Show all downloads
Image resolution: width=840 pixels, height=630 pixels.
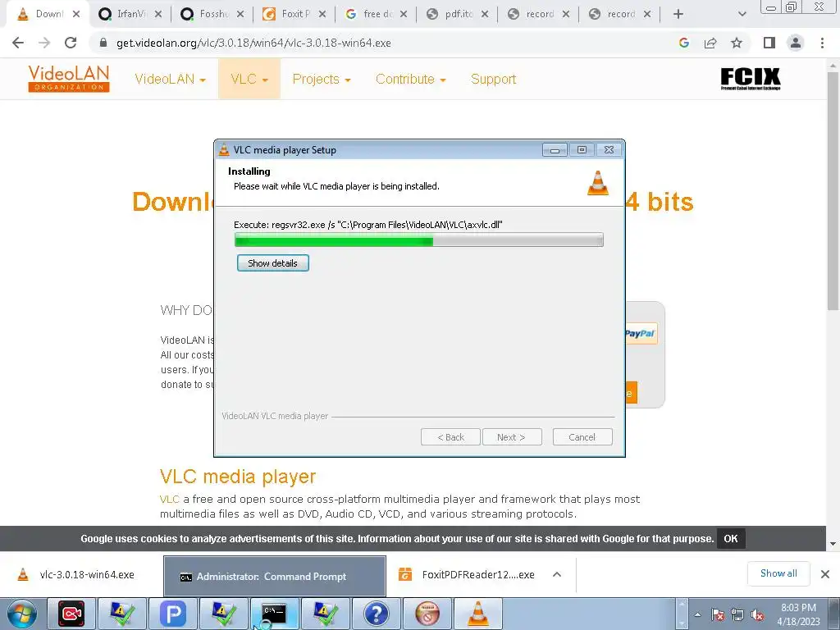click(778, 573)
